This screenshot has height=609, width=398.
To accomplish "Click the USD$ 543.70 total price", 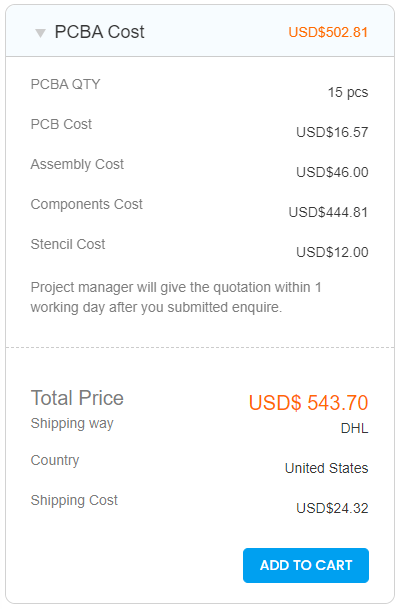I will (x=308, y=402).
